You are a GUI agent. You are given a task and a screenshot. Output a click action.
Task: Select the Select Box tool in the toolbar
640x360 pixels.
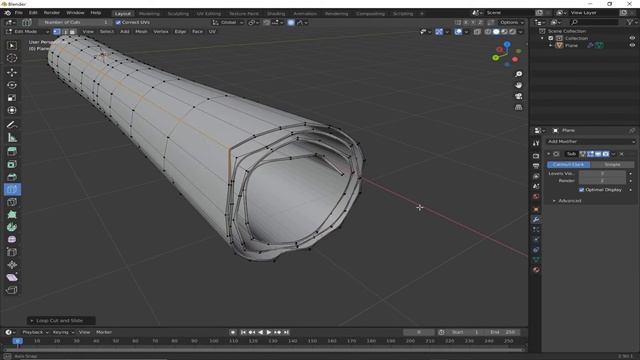point(12,46)
